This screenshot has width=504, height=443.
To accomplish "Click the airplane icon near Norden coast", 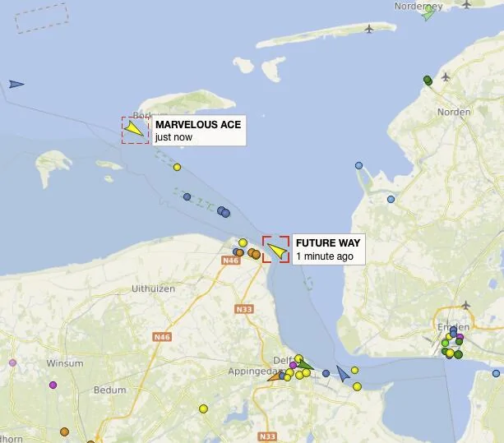I will [x=446, y=76].
